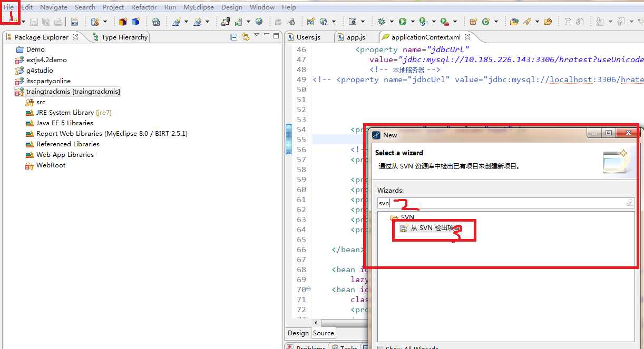This screenshot has width=644, height=349.
Task: Open dropdown next to New wizard icon
Action: (x=23, y=22)
